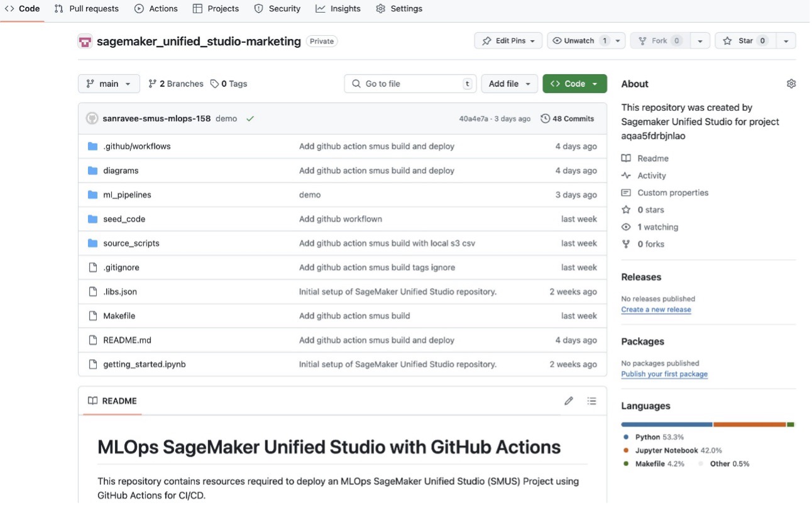Click the Private visibility badge
The width and height of the screenshot is (812, 505).
pyautogui.click(x=322, y=41)
